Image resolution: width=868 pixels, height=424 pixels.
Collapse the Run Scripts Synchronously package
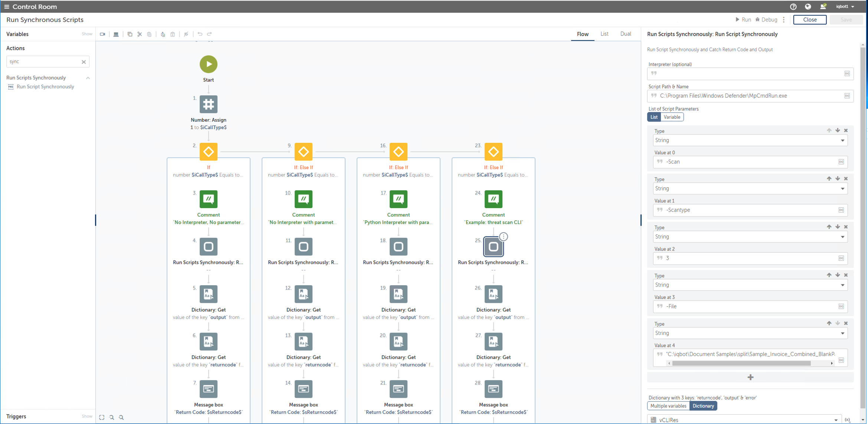coord(88,78)
